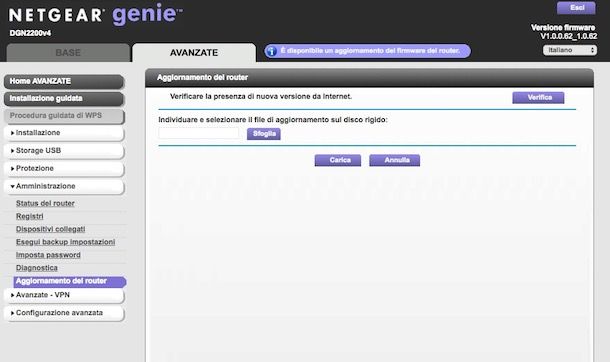Viewport: 610px width, 362px height.
Task: Click the Carica upload button
Action: (x=338, y=160)
